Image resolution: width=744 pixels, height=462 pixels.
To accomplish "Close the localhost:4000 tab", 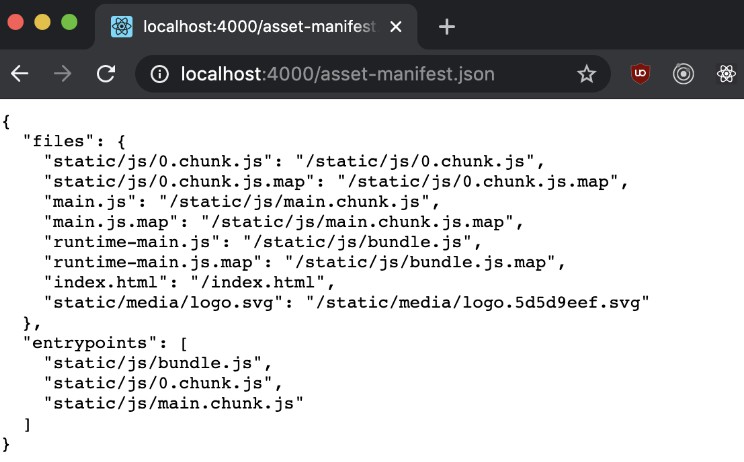I will pos(399,26).
